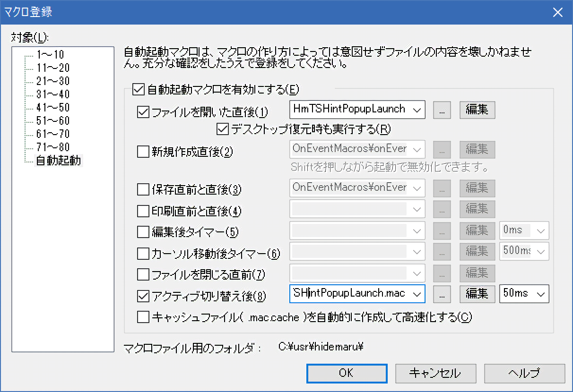The height and width of the screenshot is (392, 573).
Task: Click browse (...) button for アクティブ切り替え後 macro
Action: [442, 294]
